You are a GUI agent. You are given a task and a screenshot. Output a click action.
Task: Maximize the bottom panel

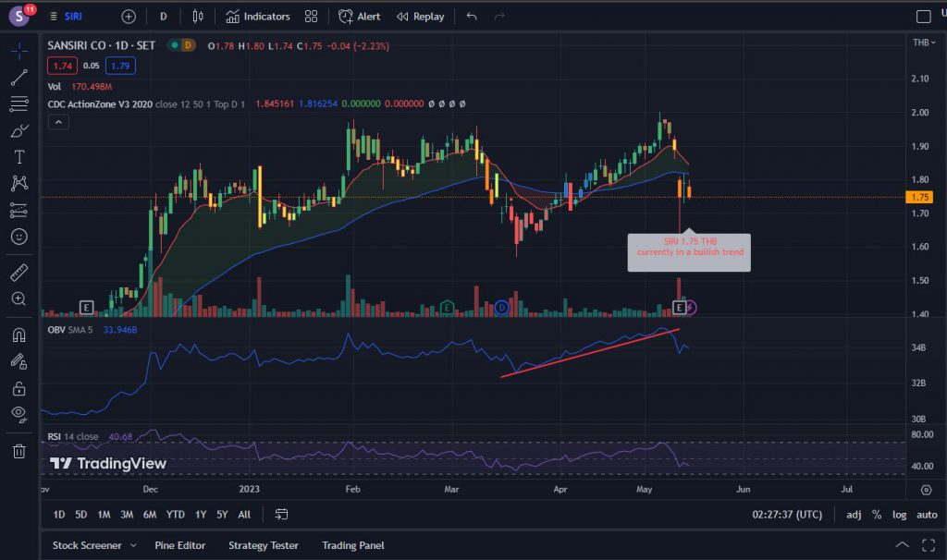point(929,545)
